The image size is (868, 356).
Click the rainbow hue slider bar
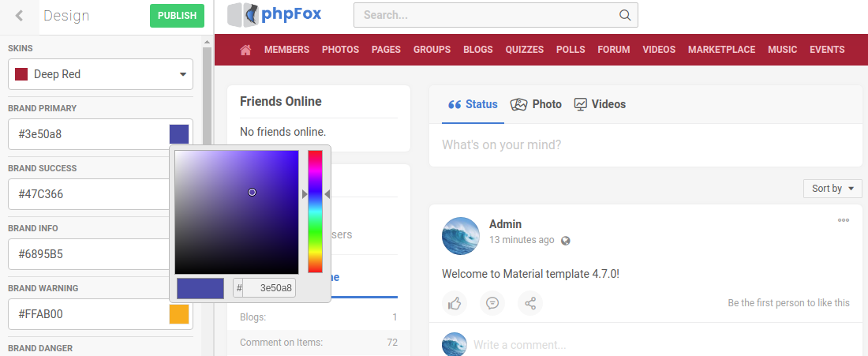click(x=315, y=211)
